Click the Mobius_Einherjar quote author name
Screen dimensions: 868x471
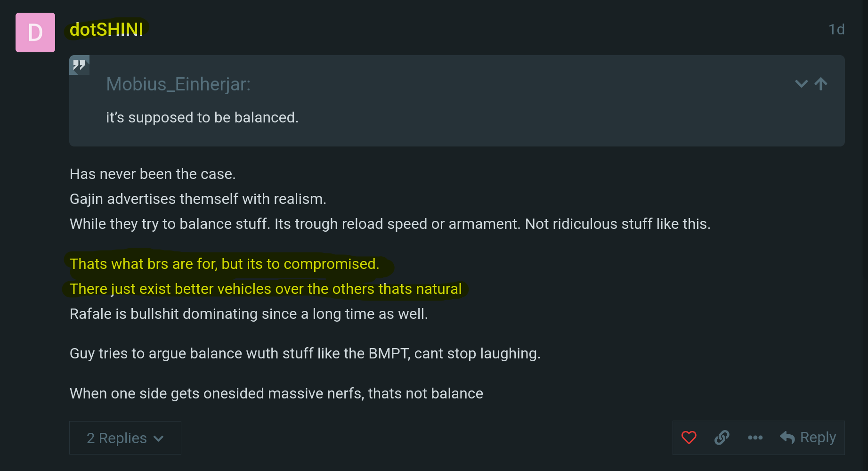pyautogui.click(x=178, y=84)
